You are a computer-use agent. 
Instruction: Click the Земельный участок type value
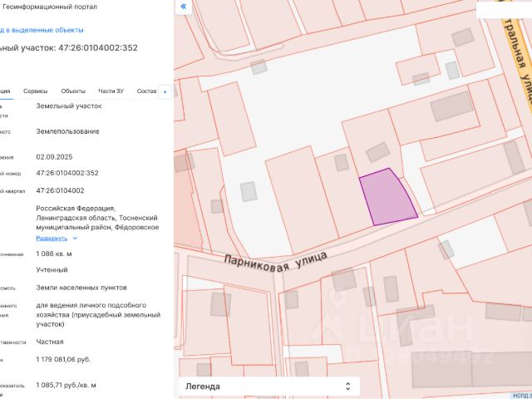click(x=69, y=106)
